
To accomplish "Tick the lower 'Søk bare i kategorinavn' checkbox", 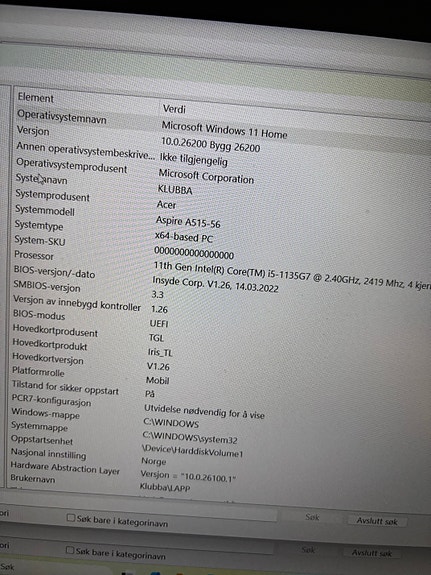I will point(70,550).
